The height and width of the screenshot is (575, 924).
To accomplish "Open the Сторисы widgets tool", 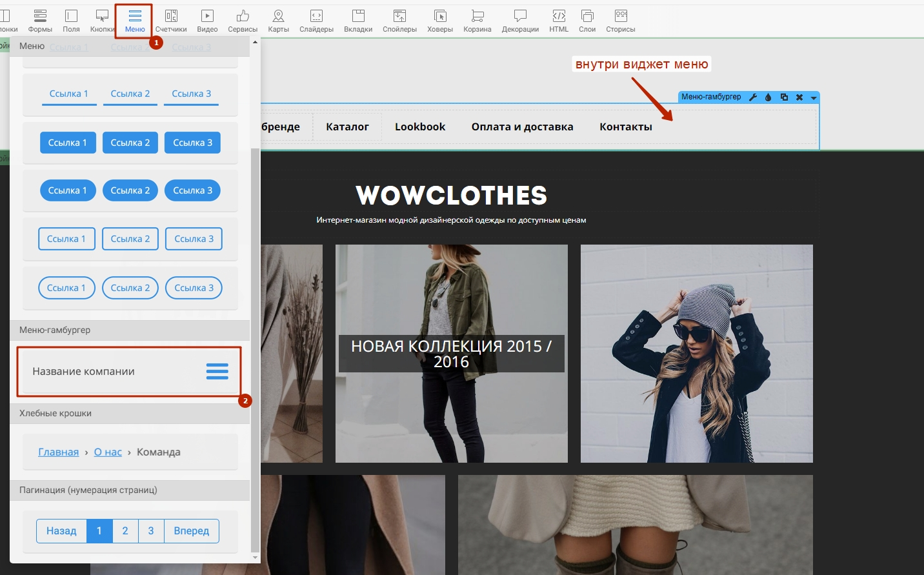I will click(621, 21).
